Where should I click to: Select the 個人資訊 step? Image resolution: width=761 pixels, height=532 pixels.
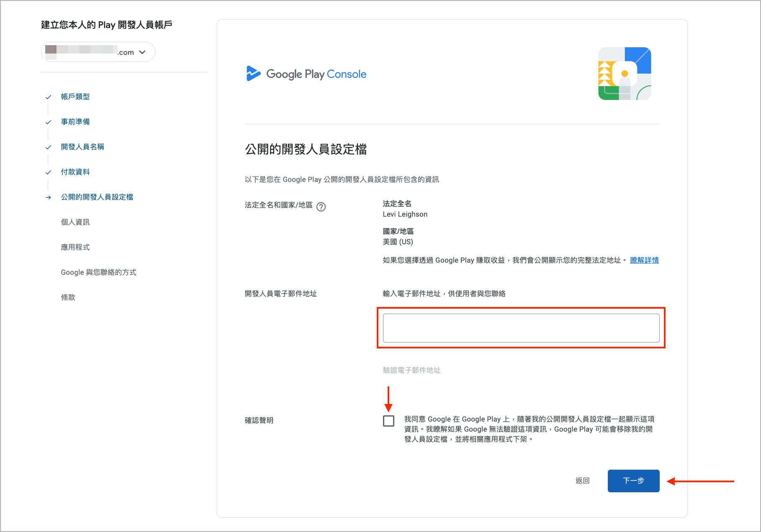(x=75, y=222)
